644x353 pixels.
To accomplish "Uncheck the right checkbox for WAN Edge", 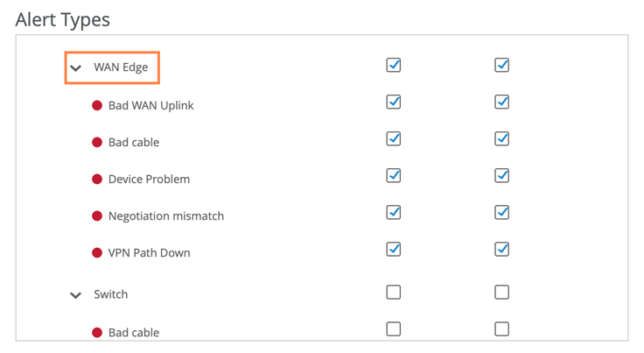I will pyautogui.click(x=501, y=65).
